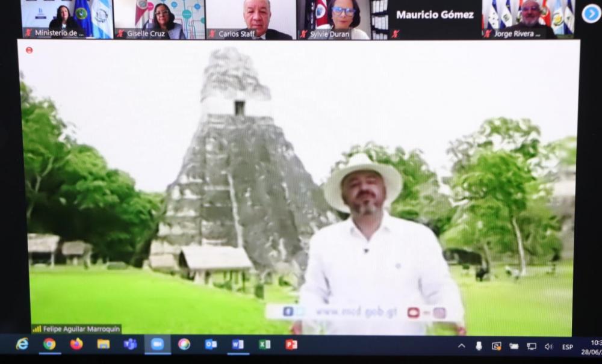
Task: Select Giselle Cruz's video thumbnail
Action: [x=160, y=18]
